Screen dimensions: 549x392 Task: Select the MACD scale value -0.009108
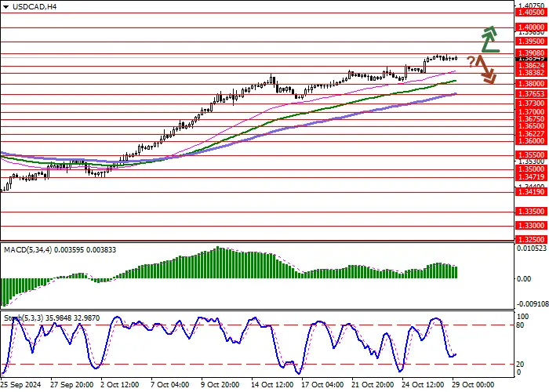(x=533, y=304)
